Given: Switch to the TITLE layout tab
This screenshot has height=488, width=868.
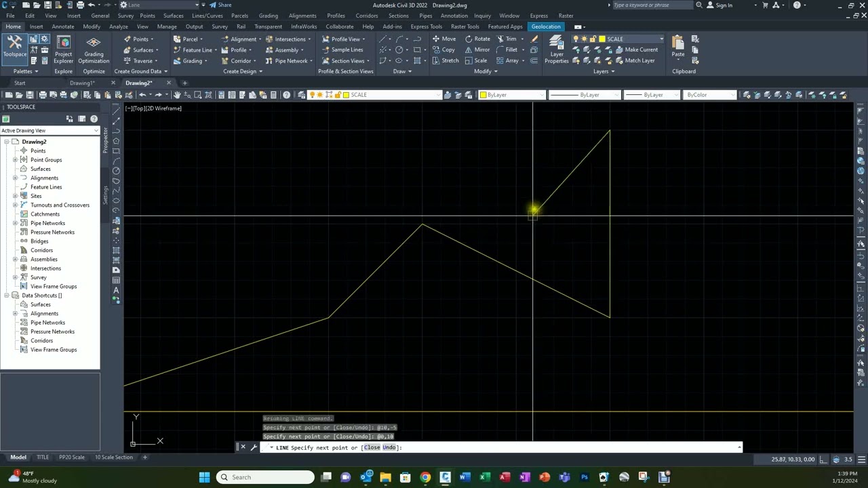Looking at the screenshot, I should click(43, 457).
